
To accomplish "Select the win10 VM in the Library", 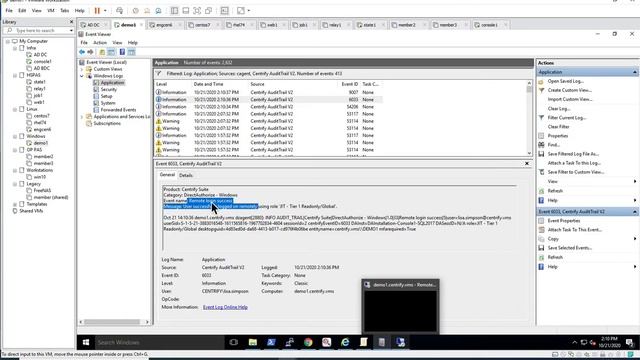I will click(40, 177).
